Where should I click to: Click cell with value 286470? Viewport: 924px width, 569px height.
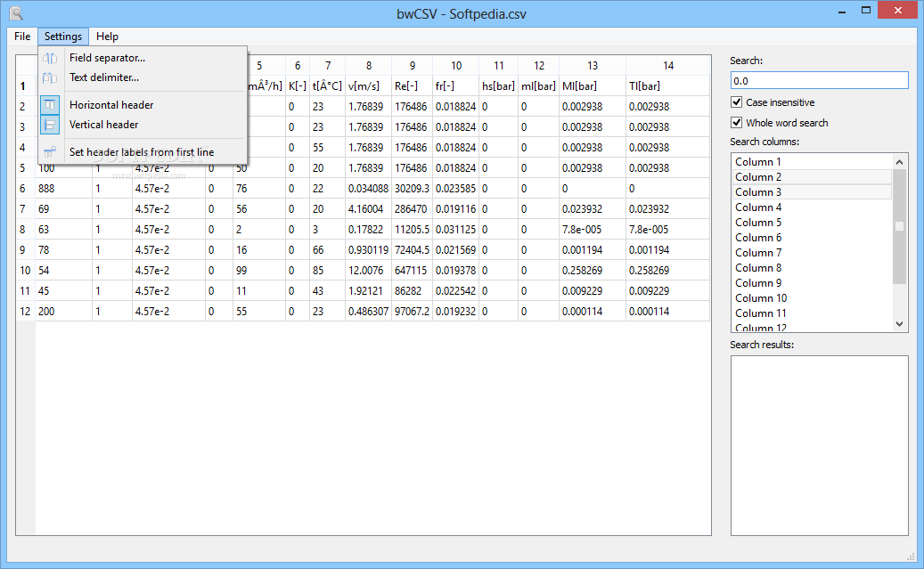tap(413, 209)
